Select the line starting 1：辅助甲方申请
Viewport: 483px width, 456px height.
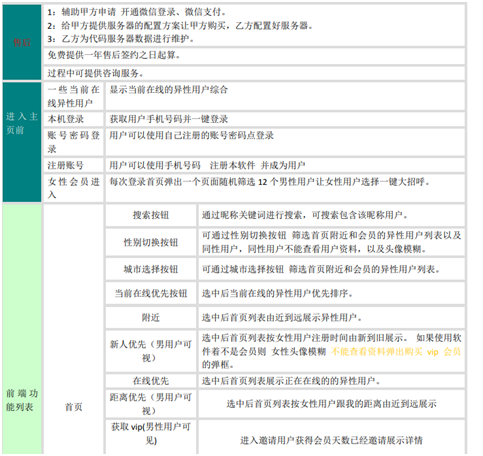click(137, 12)
